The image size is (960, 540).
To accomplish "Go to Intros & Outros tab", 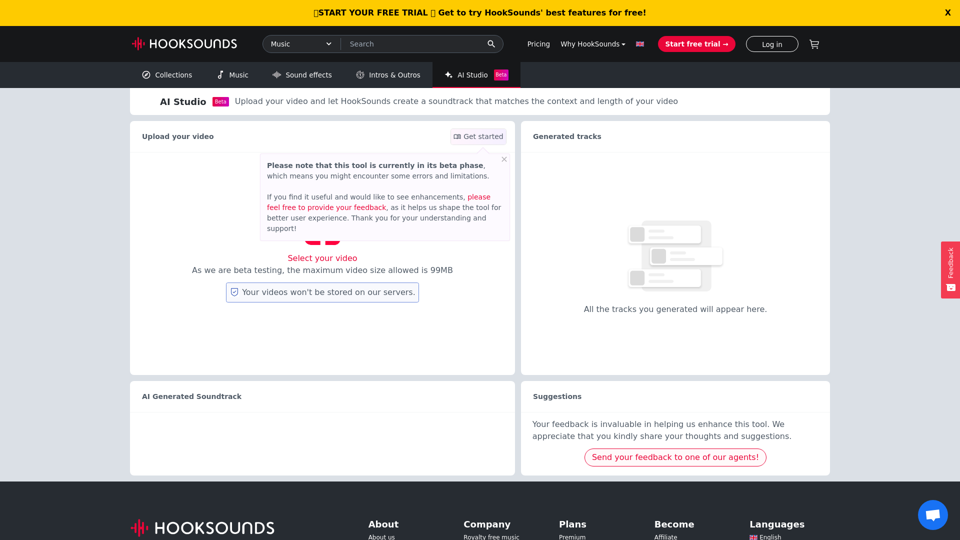I will pos(388,75).
